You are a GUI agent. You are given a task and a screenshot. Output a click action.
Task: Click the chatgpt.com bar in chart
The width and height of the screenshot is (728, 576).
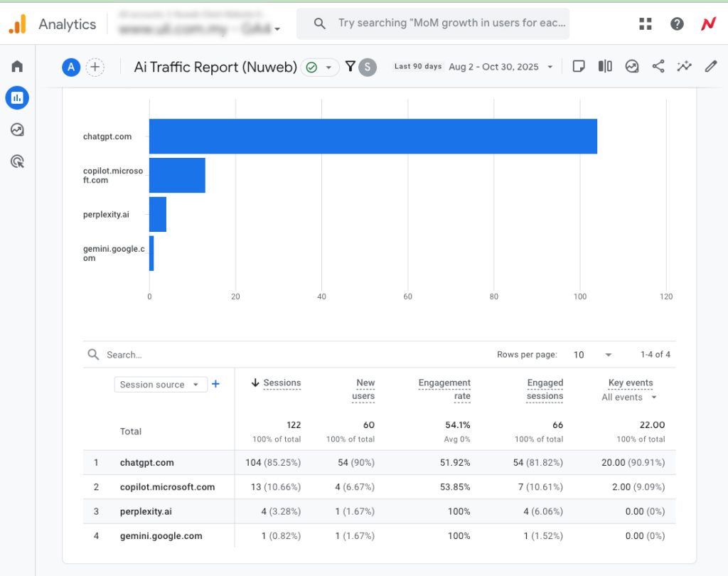tap(373, 137)
